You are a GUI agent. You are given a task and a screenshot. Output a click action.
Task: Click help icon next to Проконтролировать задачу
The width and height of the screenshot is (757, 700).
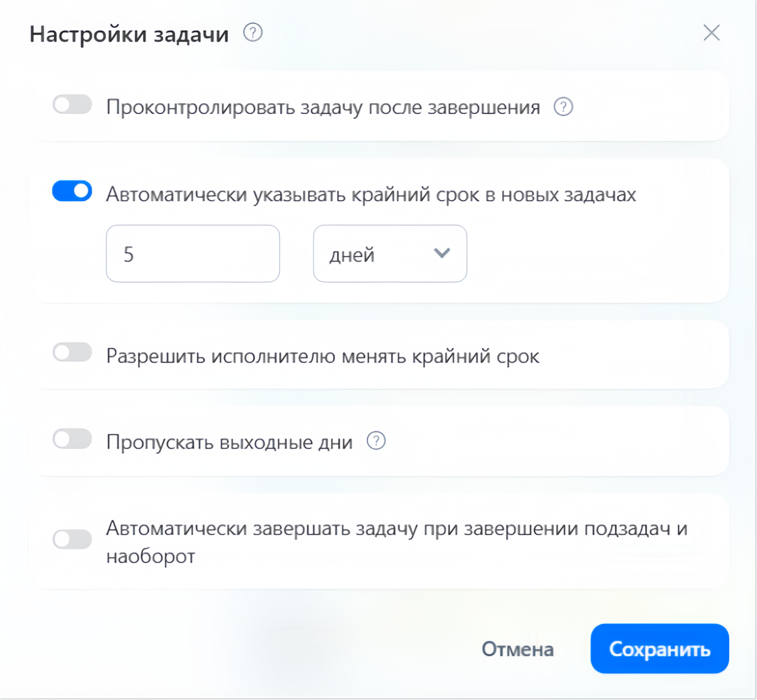point(563,107)
